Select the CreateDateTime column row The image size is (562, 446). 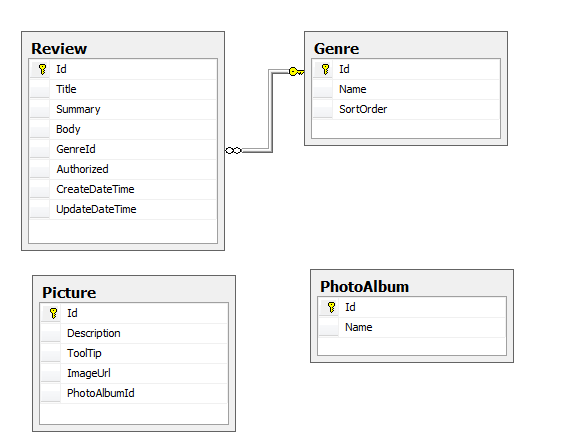pos(123,189)
